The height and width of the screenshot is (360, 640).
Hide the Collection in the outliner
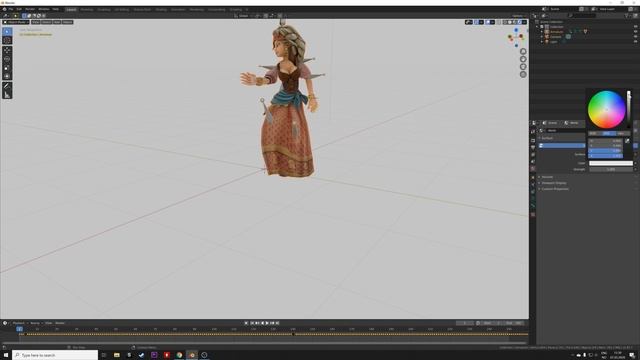[636, 27]
